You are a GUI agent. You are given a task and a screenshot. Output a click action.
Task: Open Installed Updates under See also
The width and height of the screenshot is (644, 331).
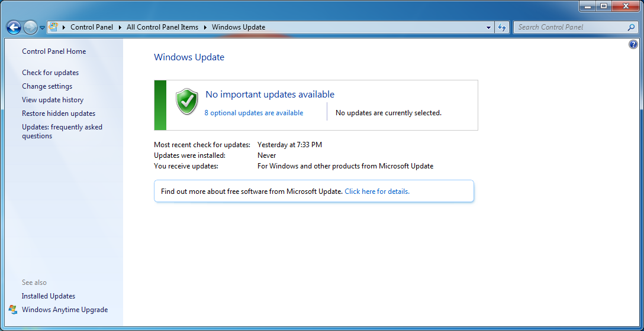[x=49, y=296]
